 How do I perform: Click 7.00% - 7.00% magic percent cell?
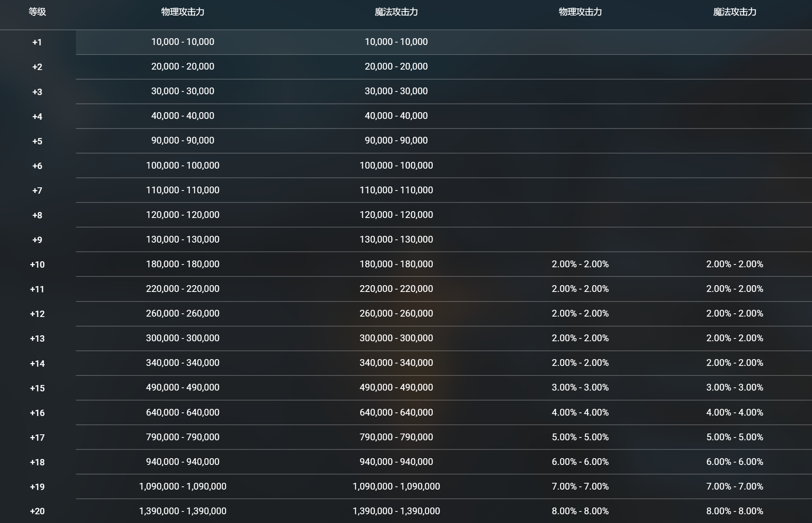click(734, 486)
